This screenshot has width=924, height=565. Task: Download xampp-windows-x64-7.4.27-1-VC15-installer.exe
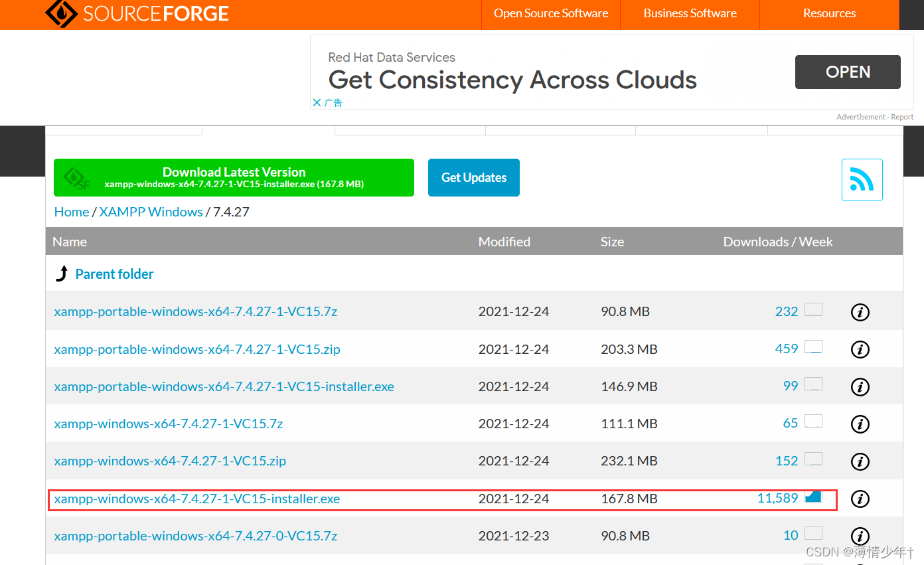tap(197, 499)
